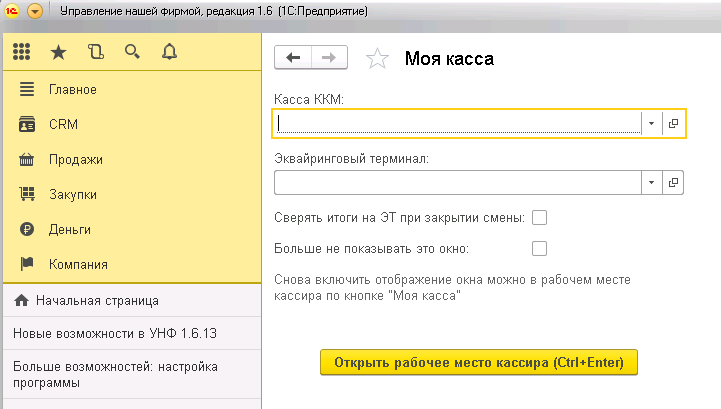Open the Компания section
The height and width of the screenshot is (409, 721).
(132, 264)
